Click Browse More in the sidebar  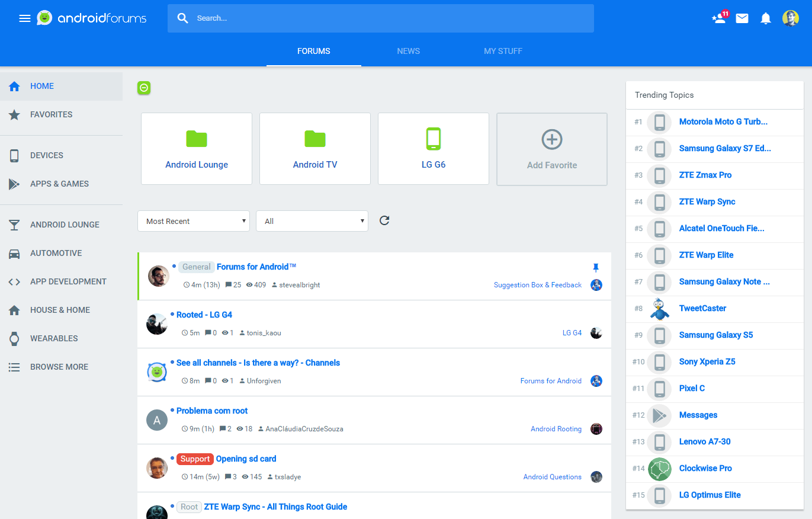tap(62, 367)
